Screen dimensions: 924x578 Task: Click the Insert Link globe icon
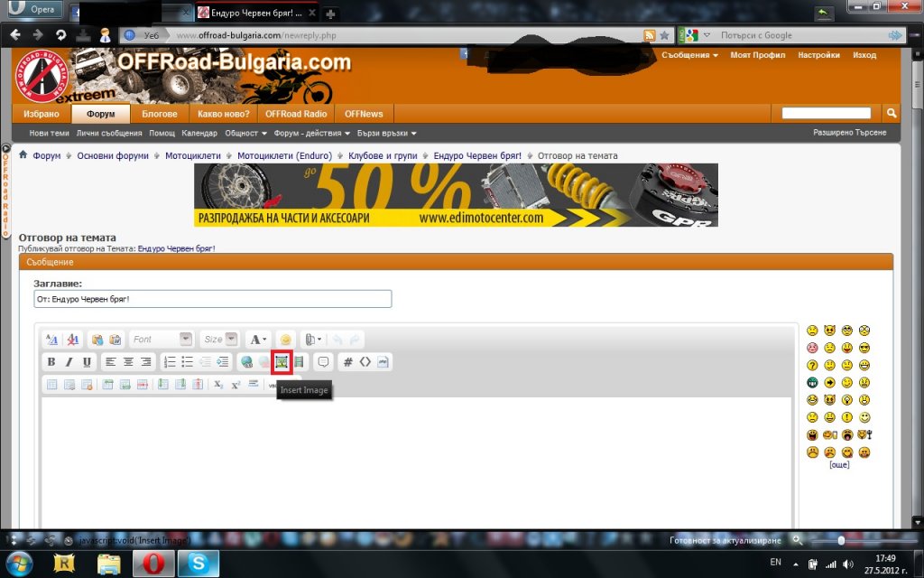click(x=247, y=361)
